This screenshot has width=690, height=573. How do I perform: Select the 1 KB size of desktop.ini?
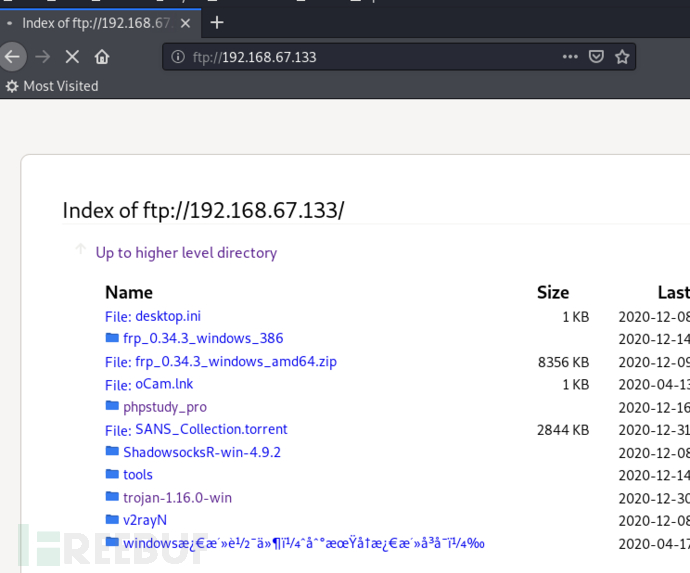[x=576, y=317]
